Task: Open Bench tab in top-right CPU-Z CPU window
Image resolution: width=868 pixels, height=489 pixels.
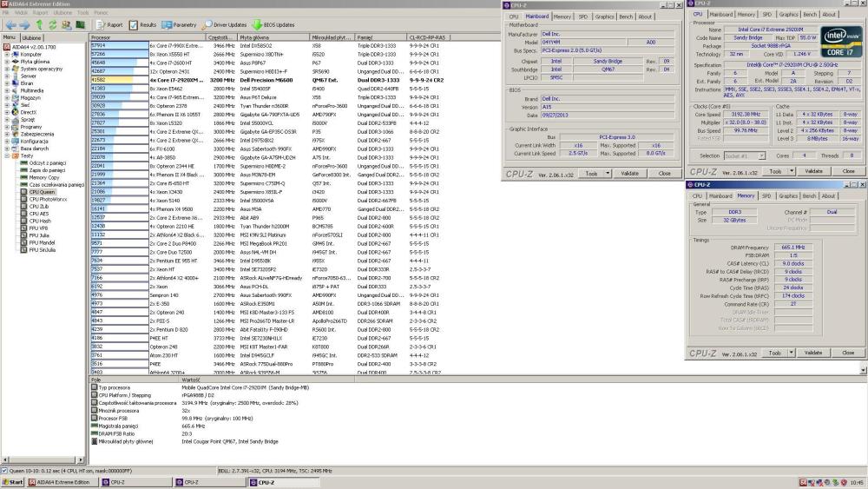Action: click(x=809, y=15)
